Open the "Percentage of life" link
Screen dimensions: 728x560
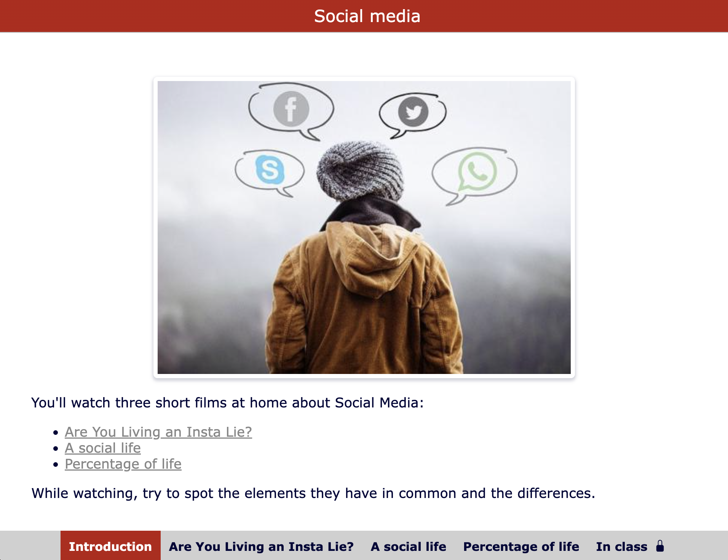(x=123, y=464)
